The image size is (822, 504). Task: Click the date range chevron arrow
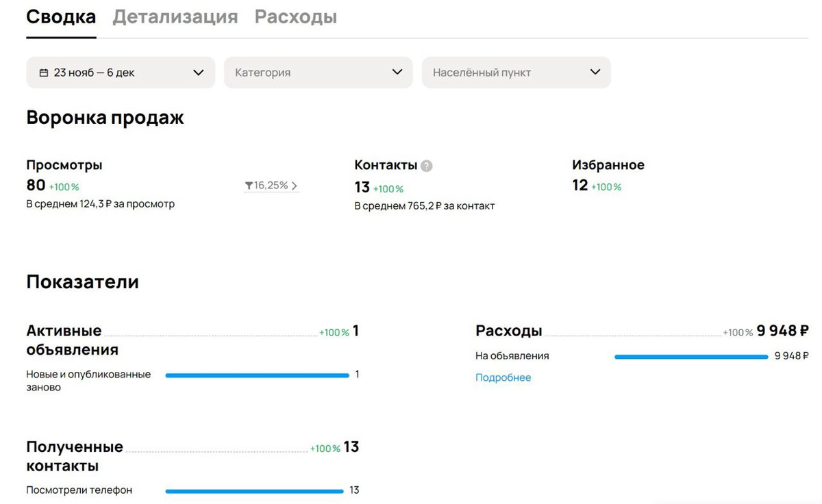tap(199, 72)
